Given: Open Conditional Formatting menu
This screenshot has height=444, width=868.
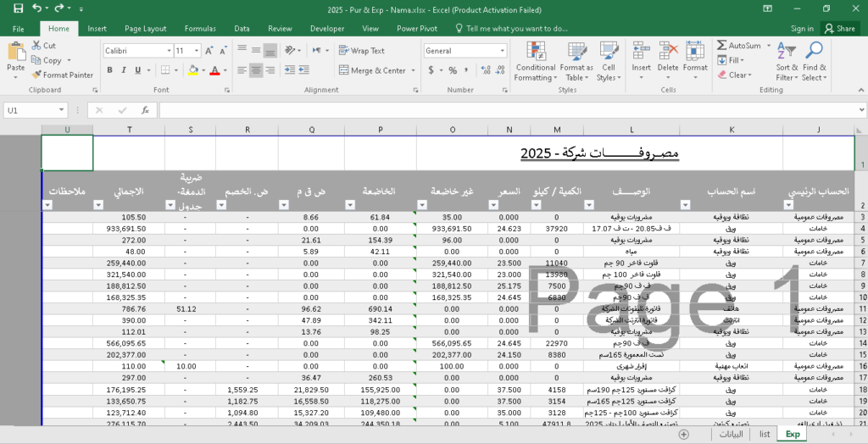Looking at the screenshot, I should pyautogui.click(x=536, y=62).
